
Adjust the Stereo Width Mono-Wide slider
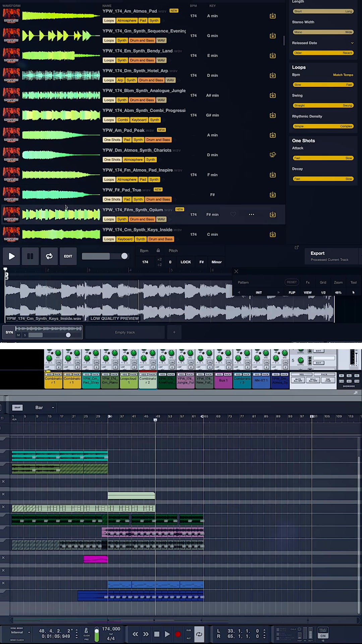tap(323, 32)
